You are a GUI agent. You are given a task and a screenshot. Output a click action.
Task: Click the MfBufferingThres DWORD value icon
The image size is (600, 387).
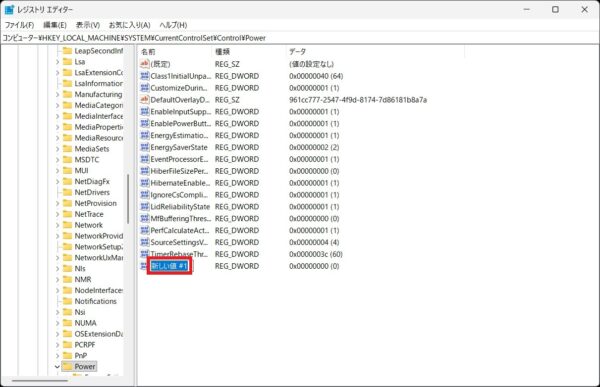[x=145, y=218]
